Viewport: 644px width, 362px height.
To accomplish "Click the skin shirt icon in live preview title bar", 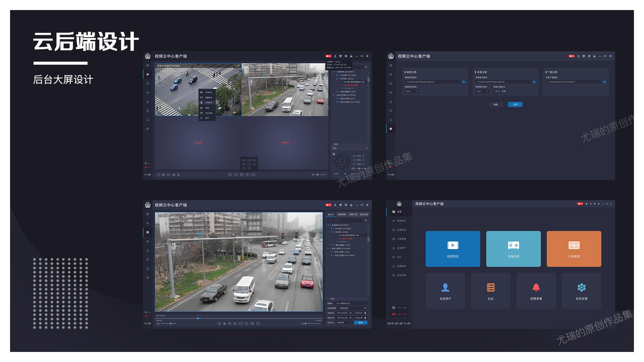I will pyautogui.click(x=340, y=56).
